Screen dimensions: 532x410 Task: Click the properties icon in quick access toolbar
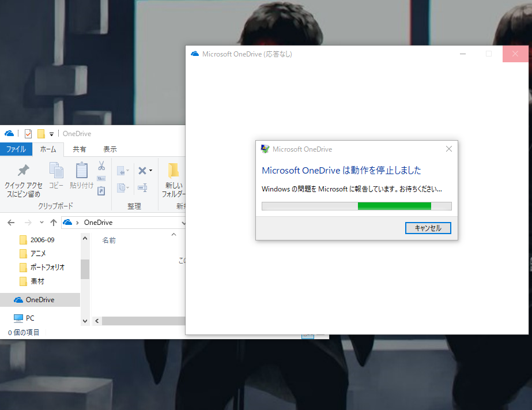tap(28, 134)
